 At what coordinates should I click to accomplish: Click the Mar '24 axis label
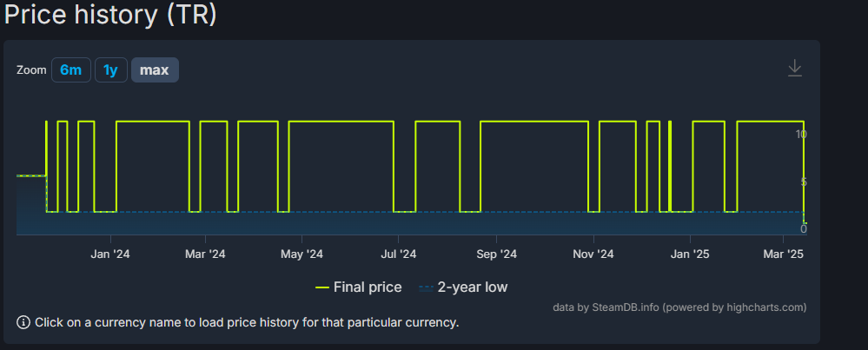click(205, 254)
